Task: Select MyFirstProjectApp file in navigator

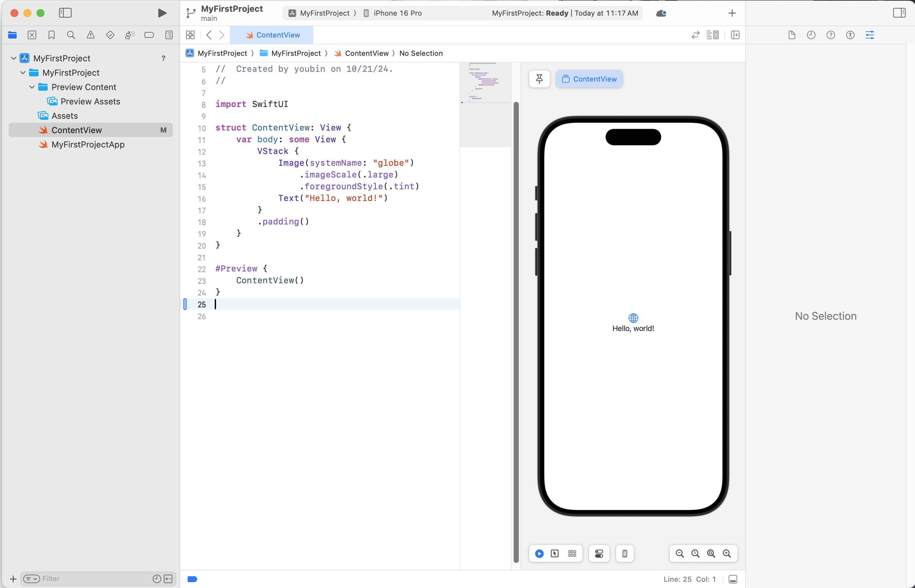Action: click(x=88, y=145)
